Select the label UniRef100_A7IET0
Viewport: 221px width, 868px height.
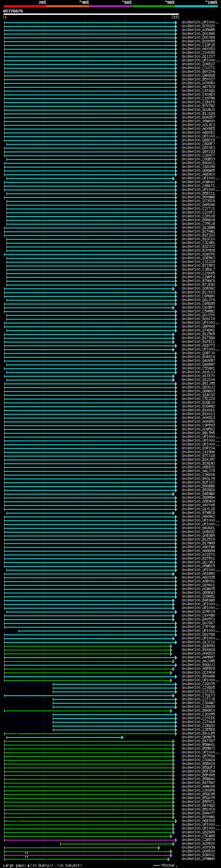[198, 554]
